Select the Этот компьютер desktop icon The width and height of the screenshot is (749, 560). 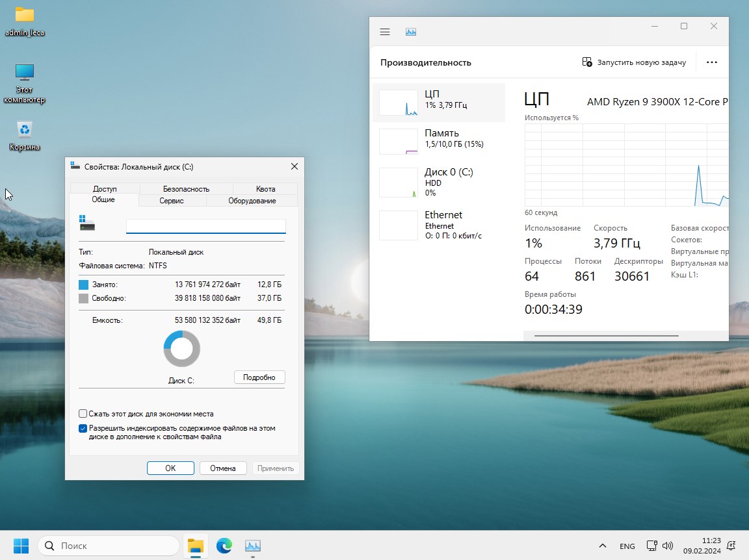[25, 73]
